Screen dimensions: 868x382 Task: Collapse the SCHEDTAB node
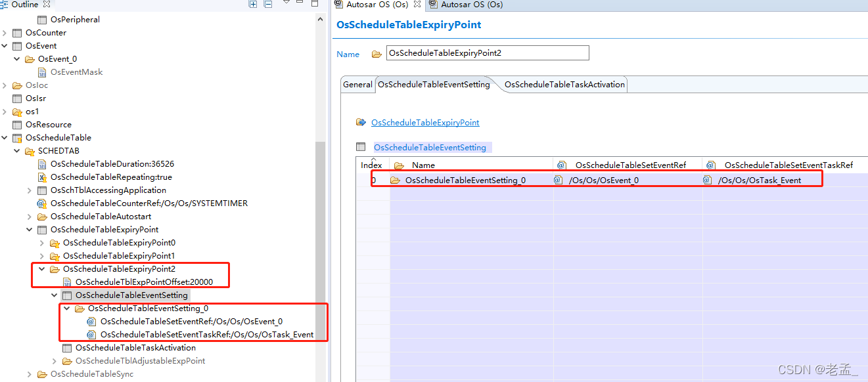(18, 151)
